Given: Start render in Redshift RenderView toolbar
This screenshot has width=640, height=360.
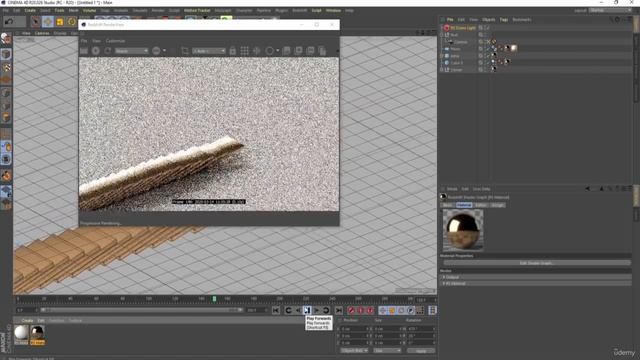Looking at the screenshot, I should coord(96,51).
